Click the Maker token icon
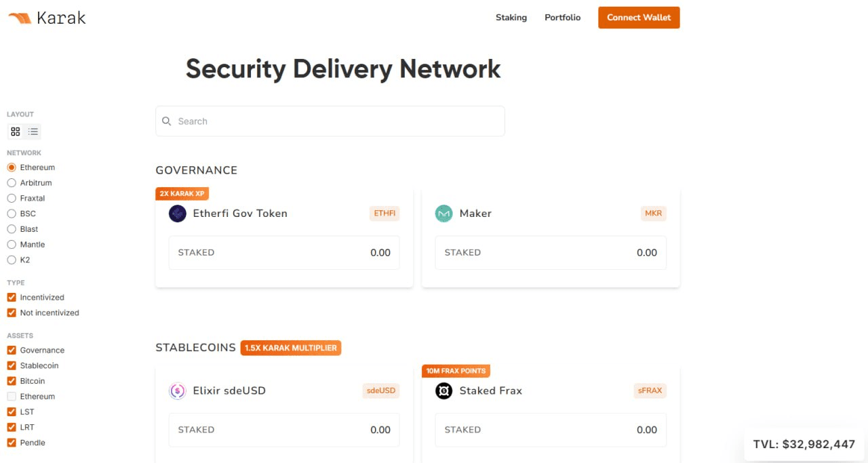Screen dimensions: 868x463 (444, 214)
